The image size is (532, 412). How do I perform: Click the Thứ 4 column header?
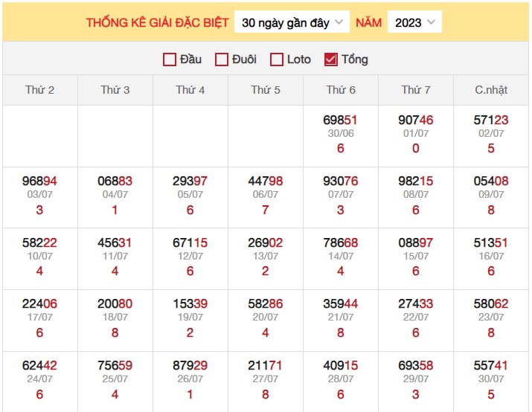(x=190, y=90)
